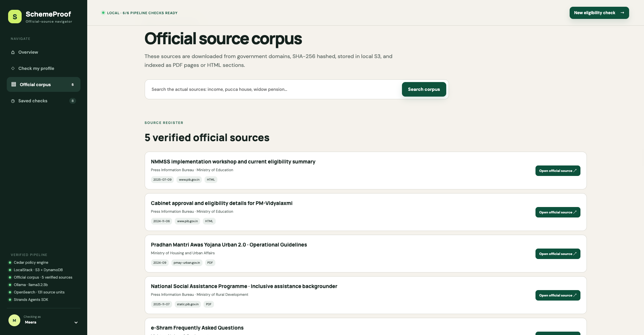The image size is (644, 335).
Task: Click the National Social Assistance Programme title
Action: pyautogui.click(x=244, y=286)
